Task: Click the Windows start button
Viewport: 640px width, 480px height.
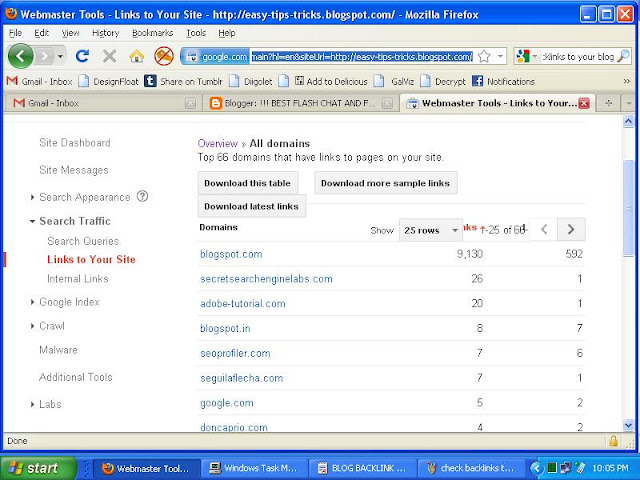Action: pyautogui.click(x=38, y=468)
